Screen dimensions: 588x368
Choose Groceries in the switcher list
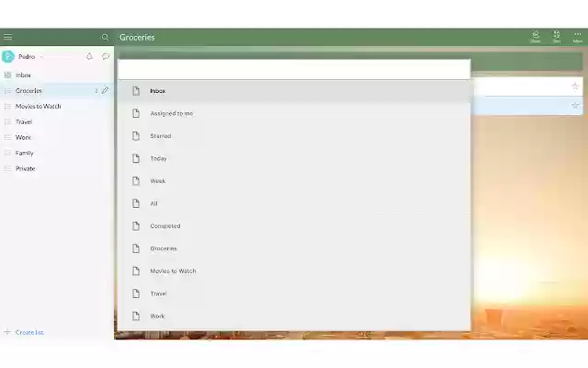point(294,248)
